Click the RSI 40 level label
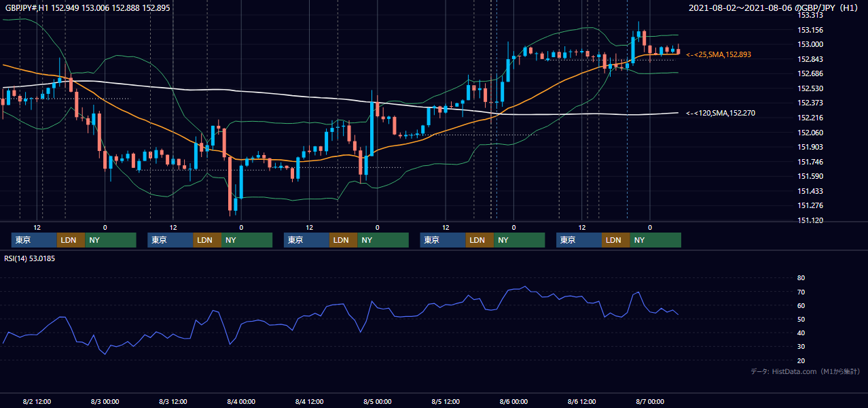 coord(801,333)
